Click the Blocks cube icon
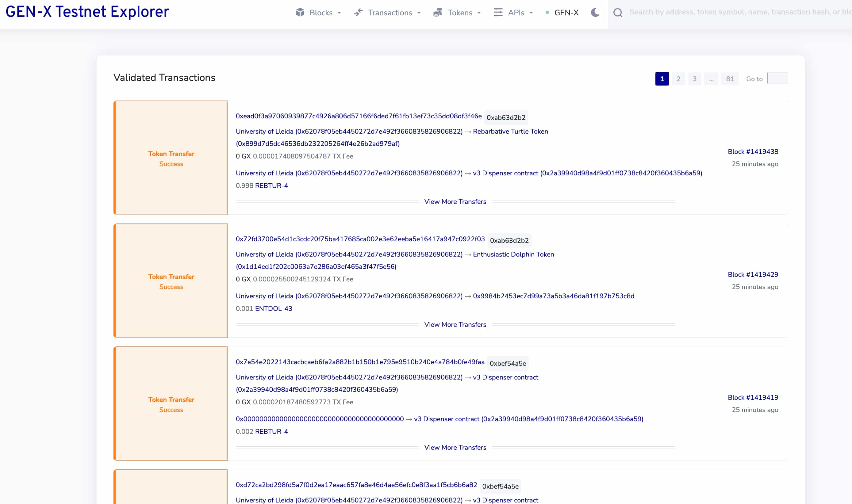Image resolution: width=852 pixels, height=504 pixels. point(300,13)
